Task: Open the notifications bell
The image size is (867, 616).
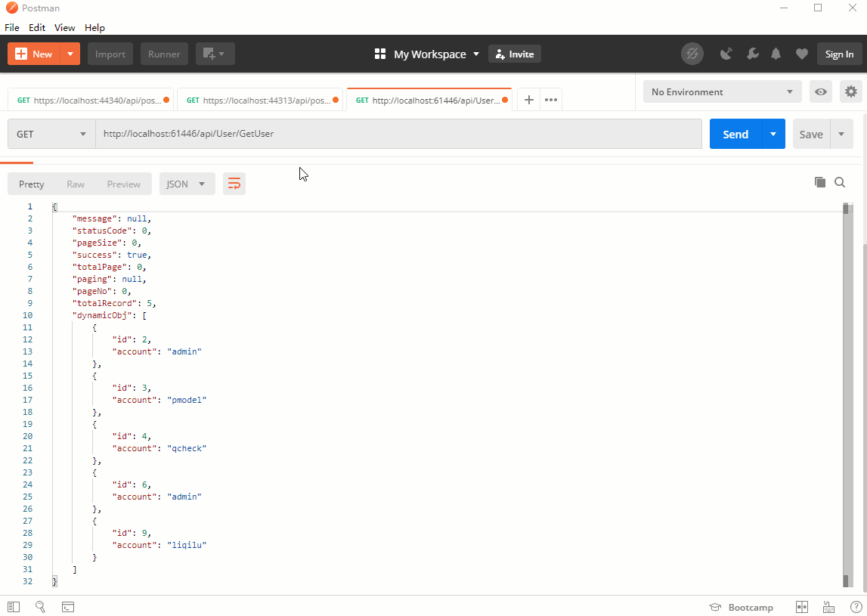Action: [776, 54]
